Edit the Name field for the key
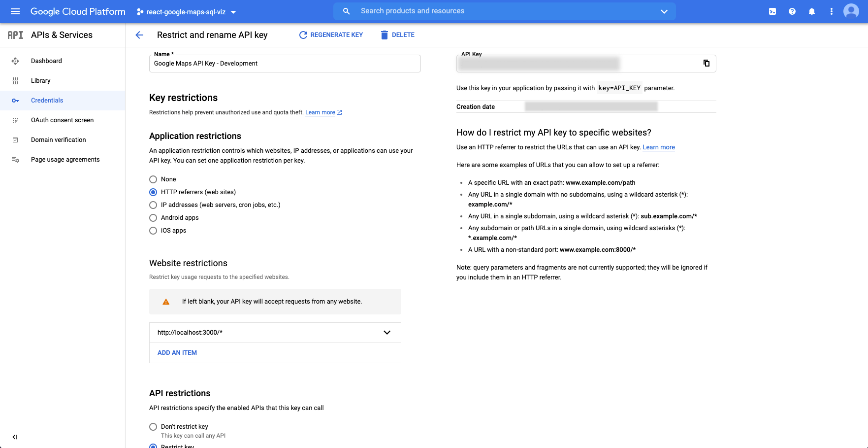 point(285,64)
